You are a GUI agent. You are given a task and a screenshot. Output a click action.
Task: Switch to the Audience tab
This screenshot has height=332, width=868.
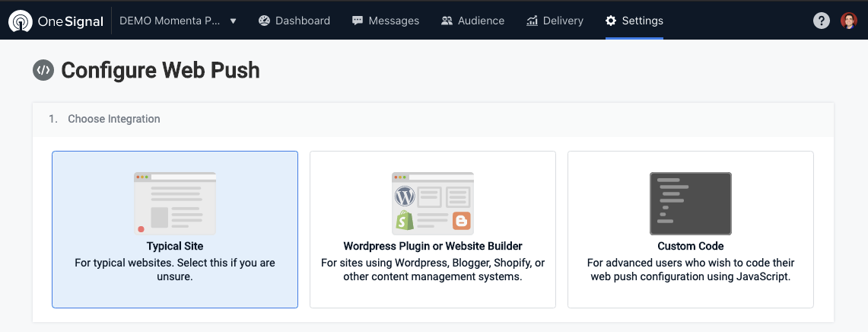pos(472,21)
